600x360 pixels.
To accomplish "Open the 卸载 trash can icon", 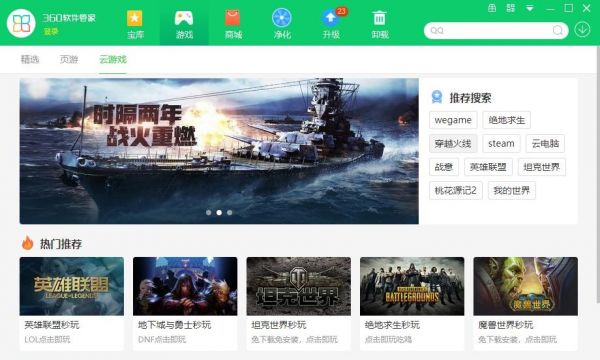I will coord(380,18).
